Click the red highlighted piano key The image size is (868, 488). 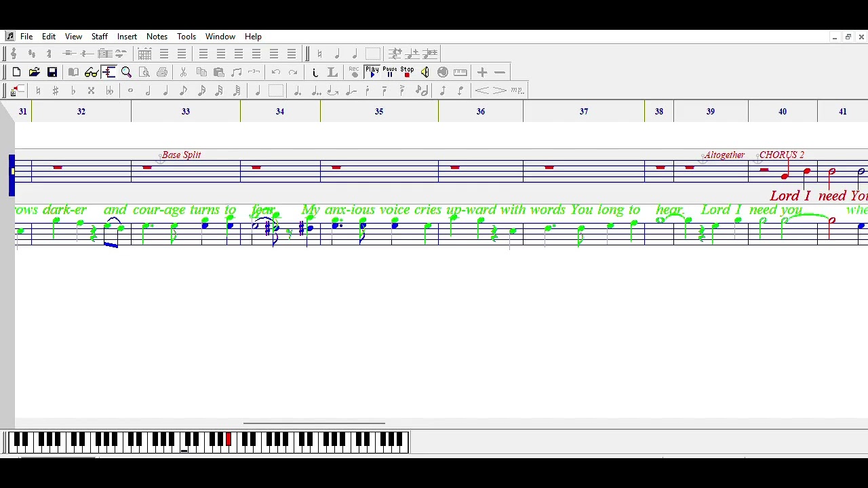[x=229, y=440]
